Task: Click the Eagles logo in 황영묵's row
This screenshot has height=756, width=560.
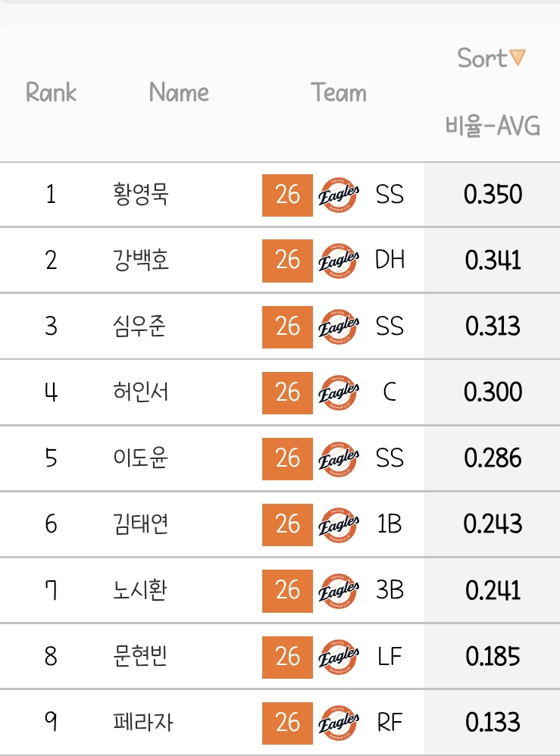Action: click(x=339, y=195)
